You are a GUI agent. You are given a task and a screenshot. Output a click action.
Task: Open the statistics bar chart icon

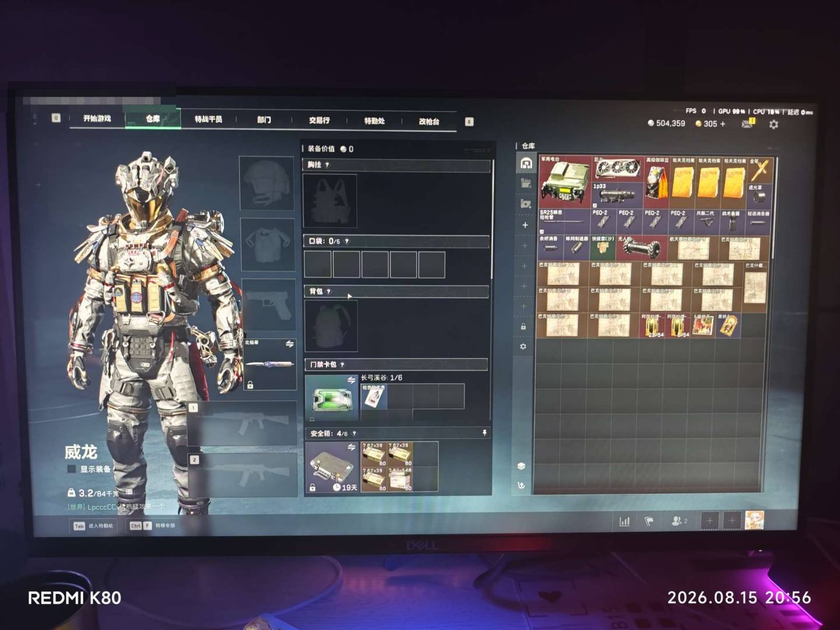pos(624,520)
